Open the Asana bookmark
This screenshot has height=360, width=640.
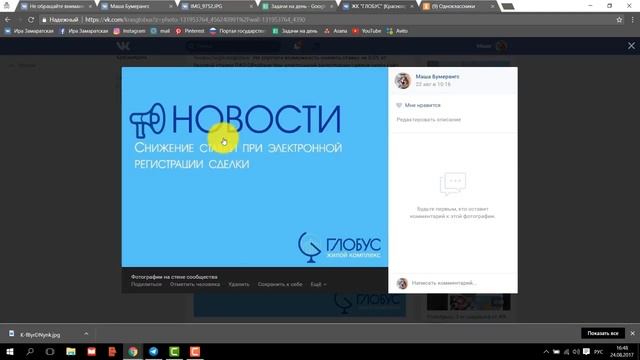336,31
